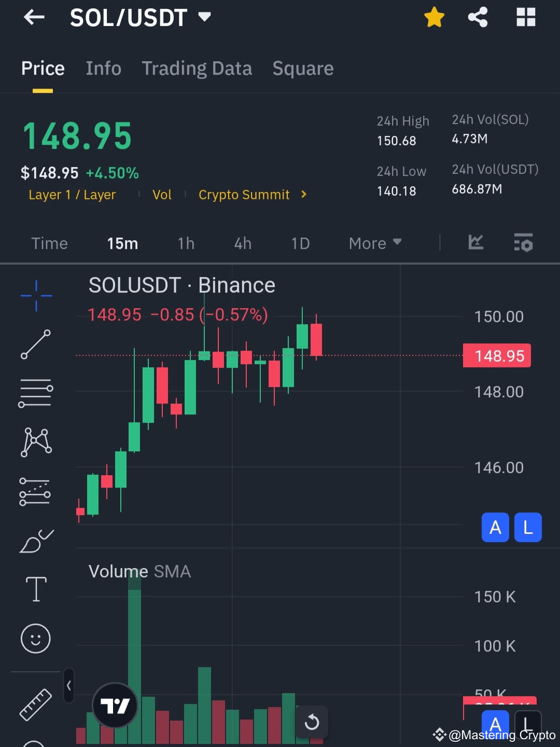Open the SOL/USDT pair selector dropdown

coord(204,17)
